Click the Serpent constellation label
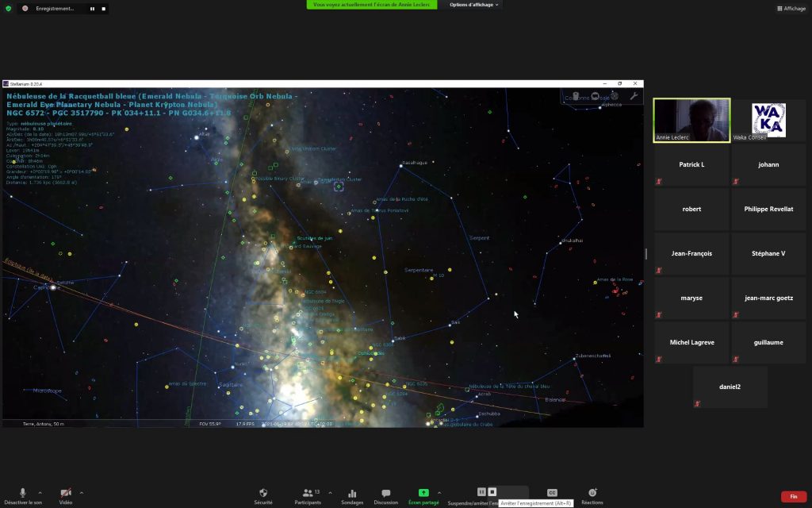 (x=479, y=238)
